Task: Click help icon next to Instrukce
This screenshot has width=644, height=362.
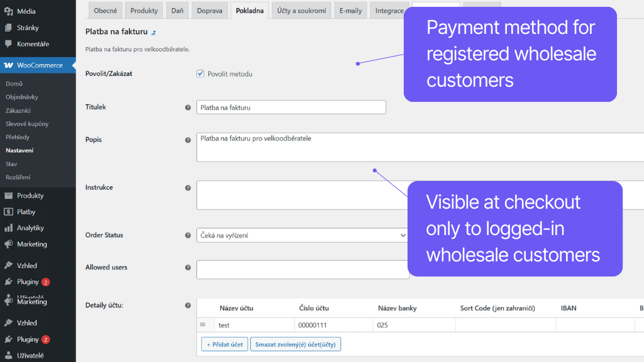Action: (187, 188)
